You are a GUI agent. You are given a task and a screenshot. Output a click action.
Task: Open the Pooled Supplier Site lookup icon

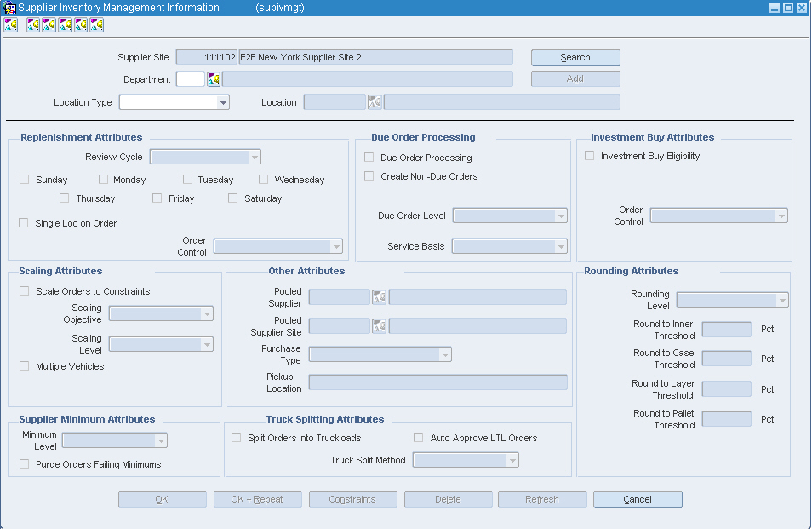379,326
